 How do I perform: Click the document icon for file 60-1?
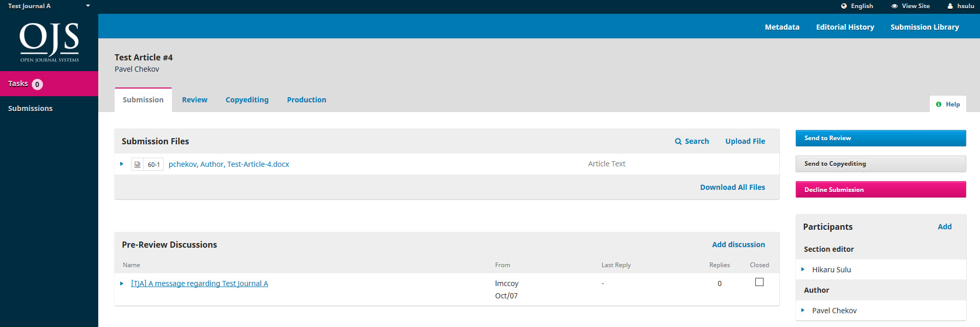(137, 165)
